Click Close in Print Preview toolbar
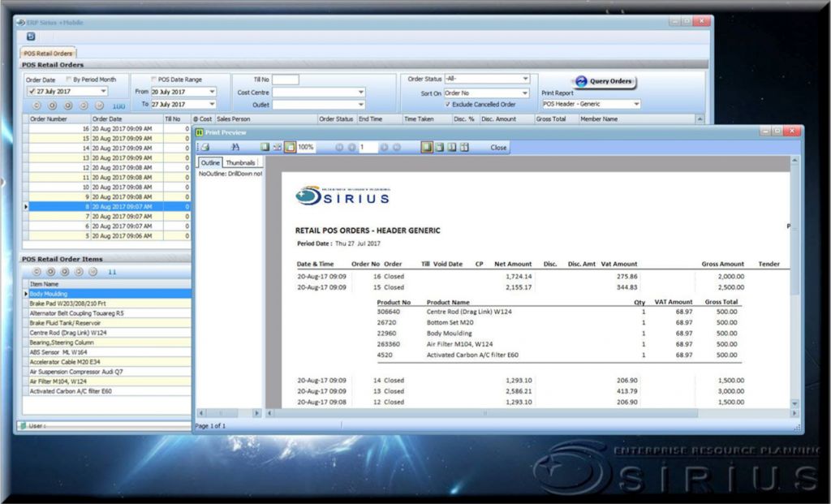Screen dimensions: 831x504 498,148
